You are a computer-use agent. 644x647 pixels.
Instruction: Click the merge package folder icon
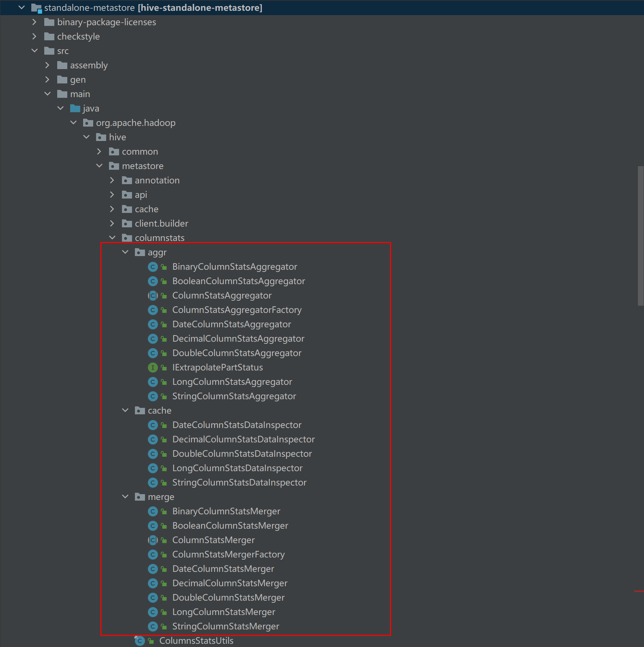click(x=140, y=497)
